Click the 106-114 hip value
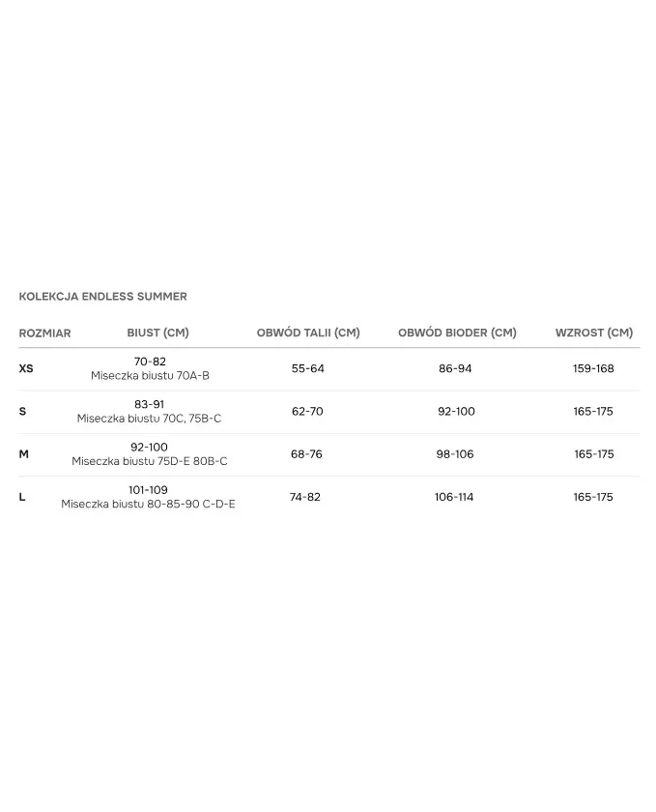 point(454,497)
